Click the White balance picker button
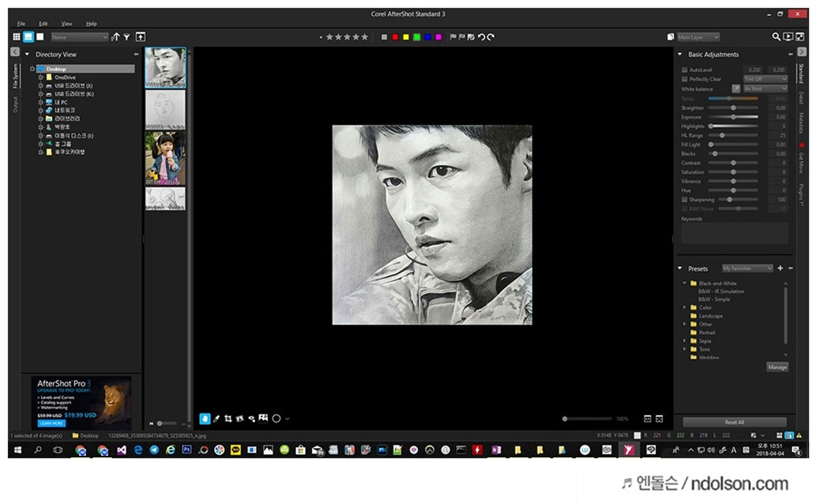The height and width of the screenshot is (504, 817). (736, 88)
